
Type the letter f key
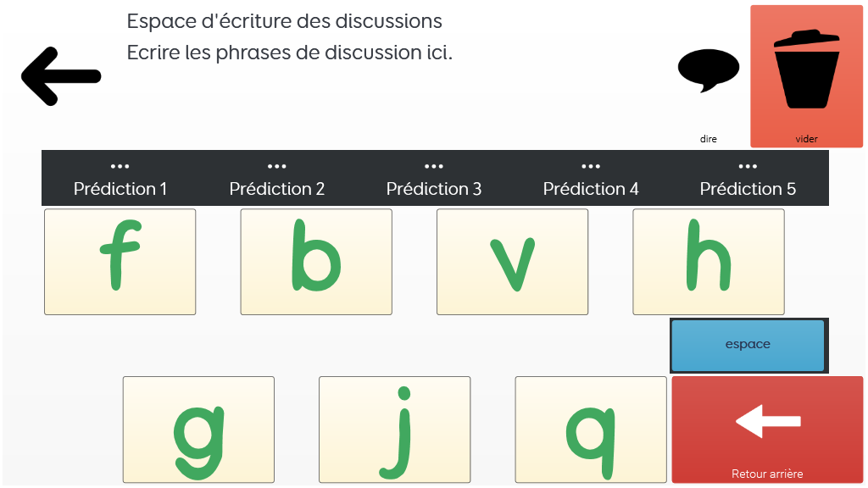pyautogui.click(x=120, y=262)
